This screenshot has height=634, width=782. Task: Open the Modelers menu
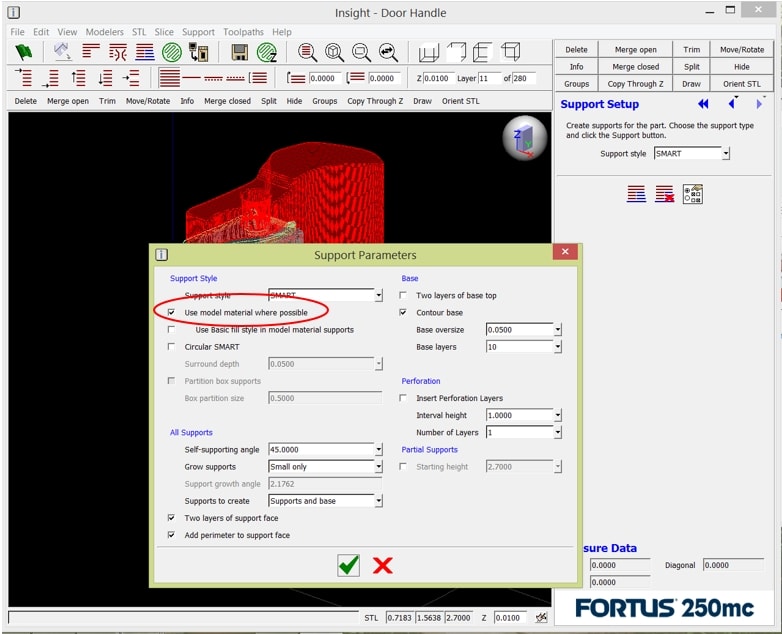click(105, 32)
